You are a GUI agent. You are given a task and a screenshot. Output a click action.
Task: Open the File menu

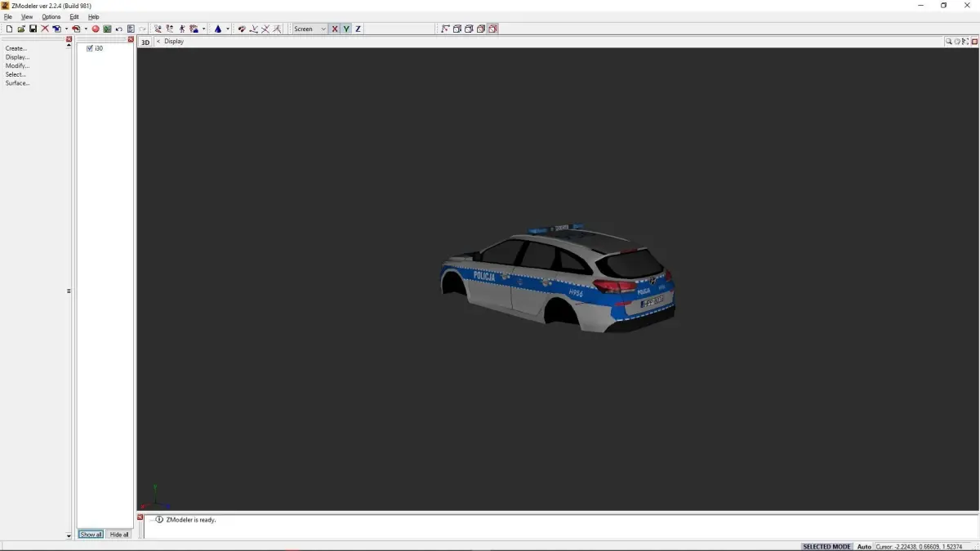point(7,17)
